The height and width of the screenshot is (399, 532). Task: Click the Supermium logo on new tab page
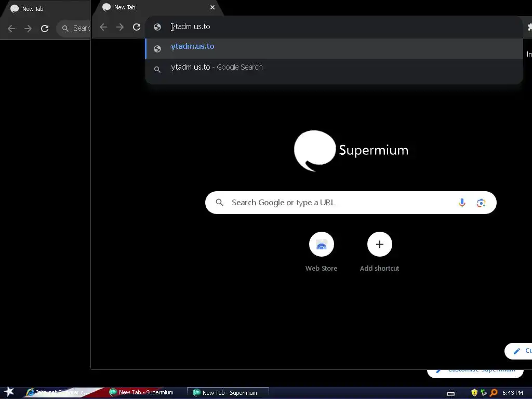click(x=351, y=151)
